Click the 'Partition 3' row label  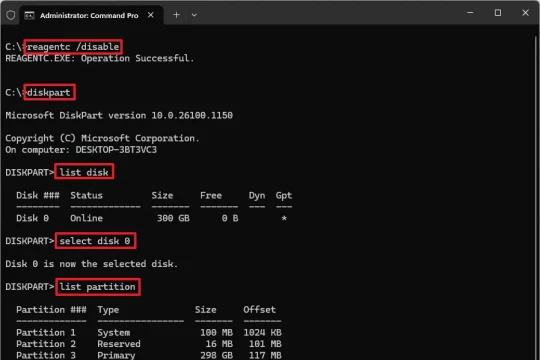tap(46, 355)
